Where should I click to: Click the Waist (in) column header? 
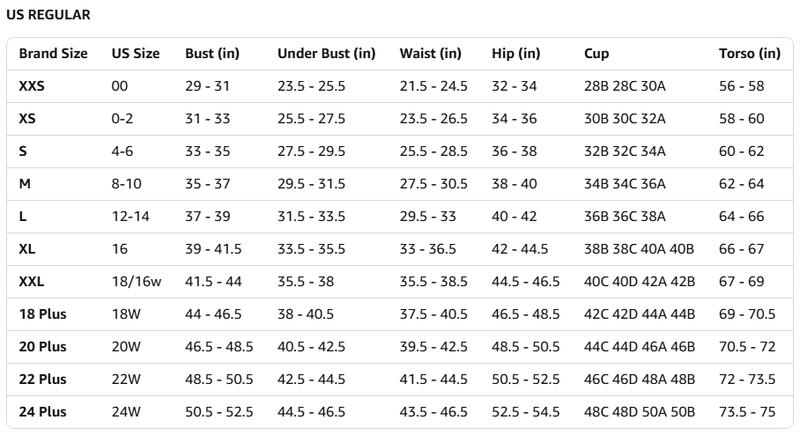click(x=430, y=54)
